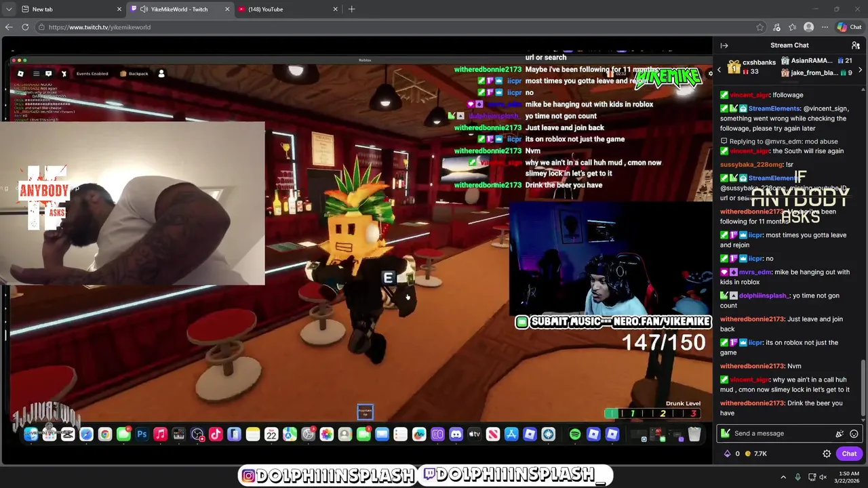Close the New tab browser tab

tap(119, 9)
